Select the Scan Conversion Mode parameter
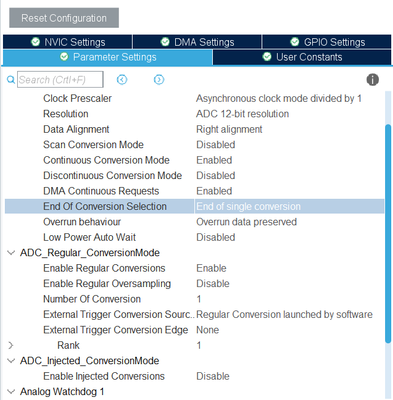This screenshot has width=393, height=400. coord(93,145)
